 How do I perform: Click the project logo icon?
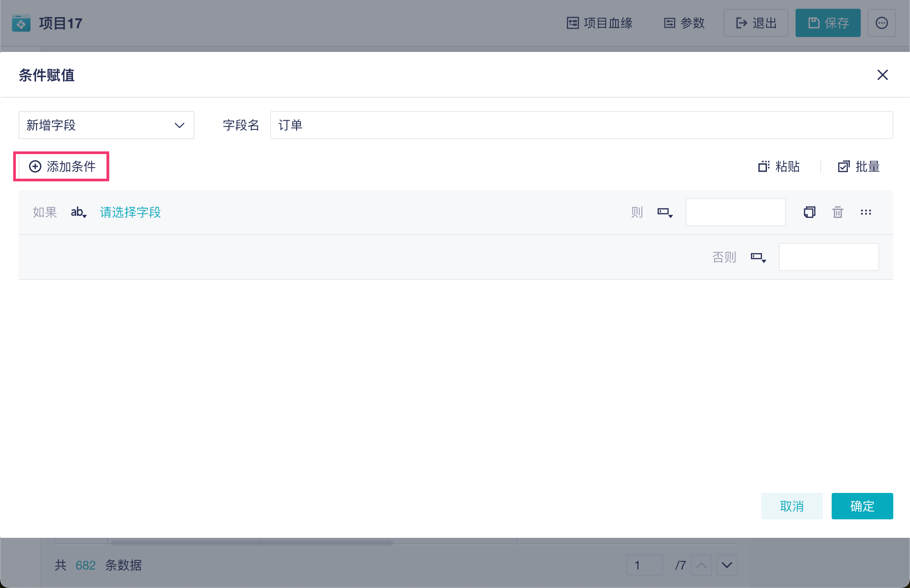[21, 23]
